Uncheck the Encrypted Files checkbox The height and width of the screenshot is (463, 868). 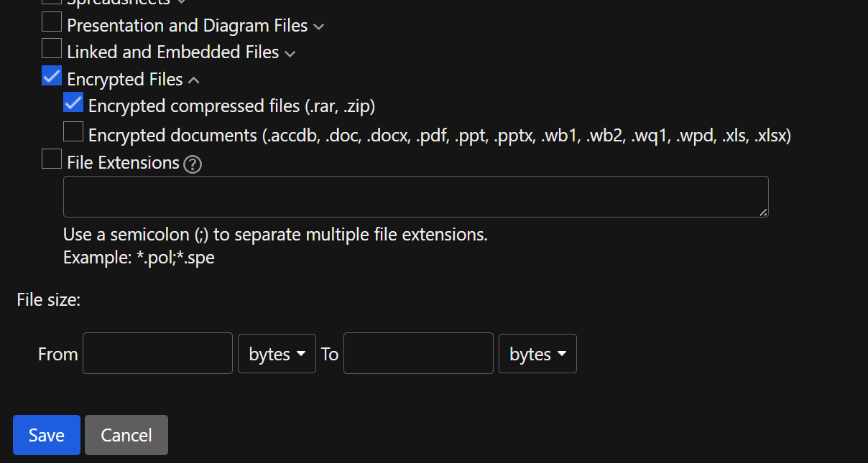(52, 75)
